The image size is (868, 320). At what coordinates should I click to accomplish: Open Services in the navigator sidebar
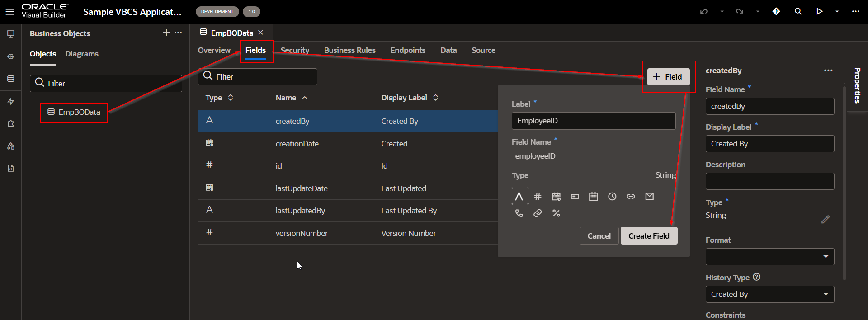point(11,56)
